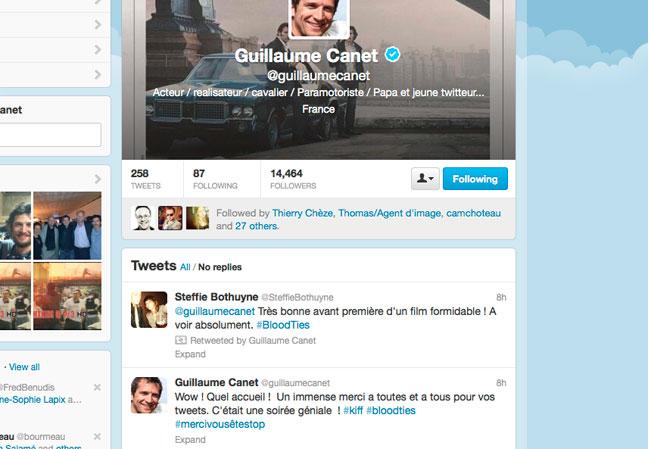Open the user actions dropdown beside Following
648x449 pixels.
point(425,179)
